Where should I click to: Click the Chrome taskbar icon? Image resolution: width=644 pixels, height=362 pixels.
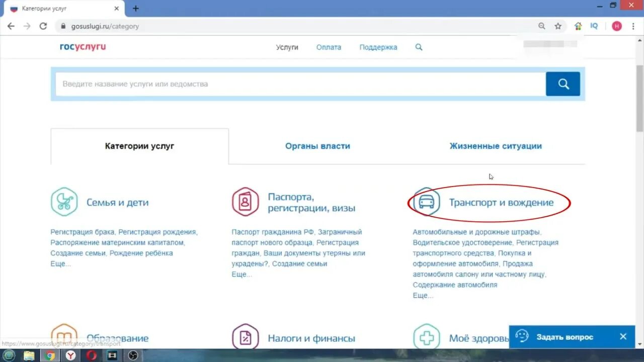click(x=49, y=355)
